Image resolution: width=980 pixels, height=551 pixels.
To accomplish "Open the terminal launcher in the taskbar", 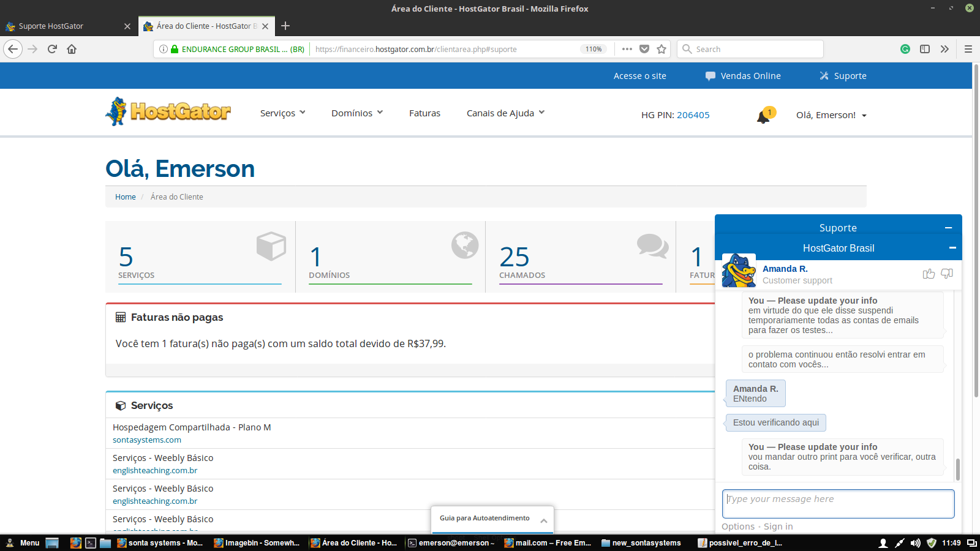I will tap(91, 543).
